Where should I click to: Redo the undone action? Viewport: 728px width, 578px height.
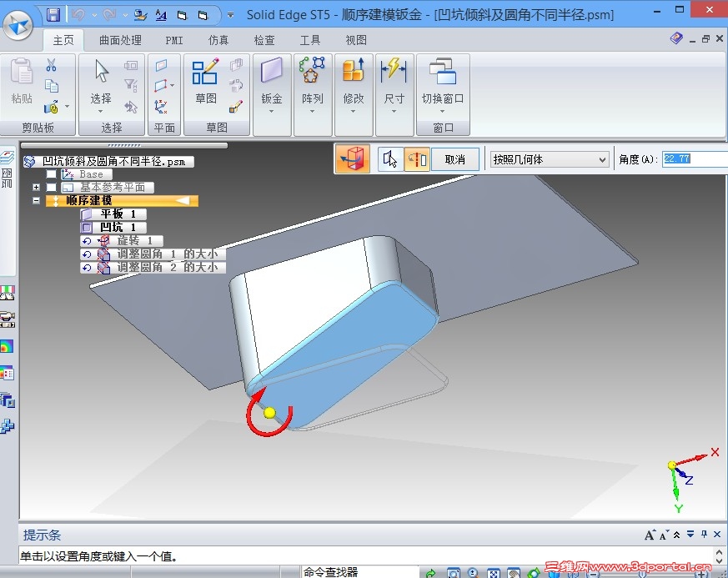(109, 15)
